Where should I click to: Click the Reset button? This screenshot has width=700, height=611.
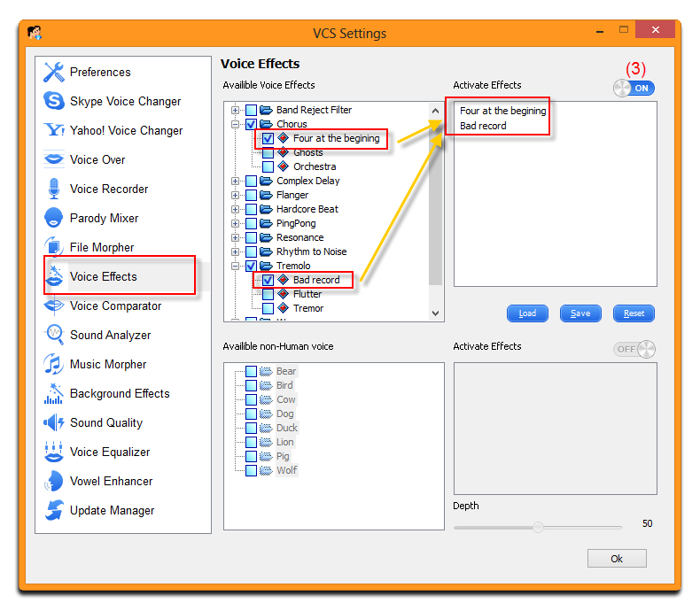click(634, 313)
